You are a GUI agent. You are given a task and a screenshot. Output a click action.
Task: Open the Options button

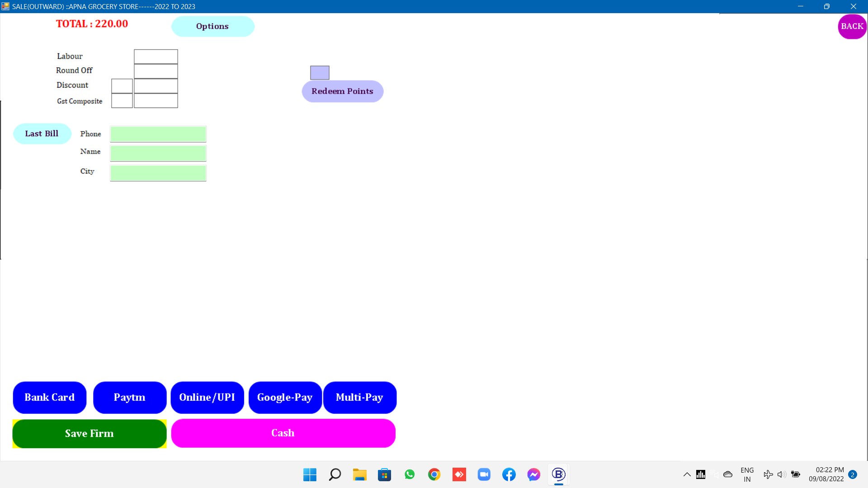click(x=212, y=26)
